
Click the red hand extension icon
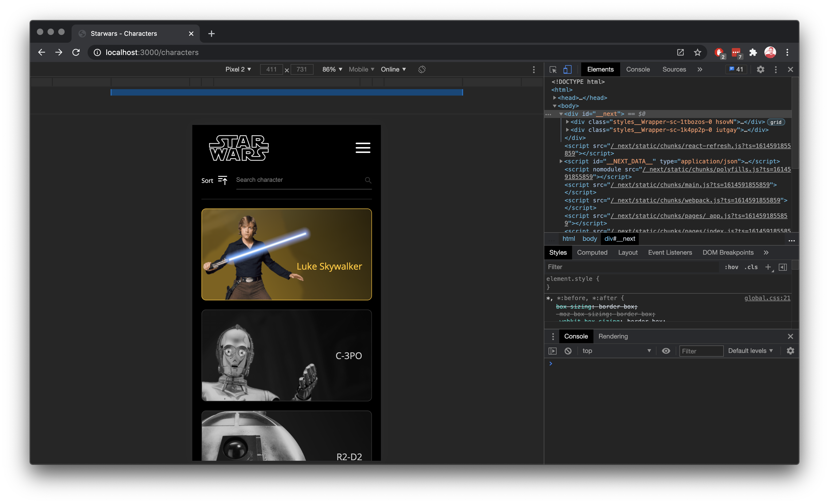click(719, 53)
